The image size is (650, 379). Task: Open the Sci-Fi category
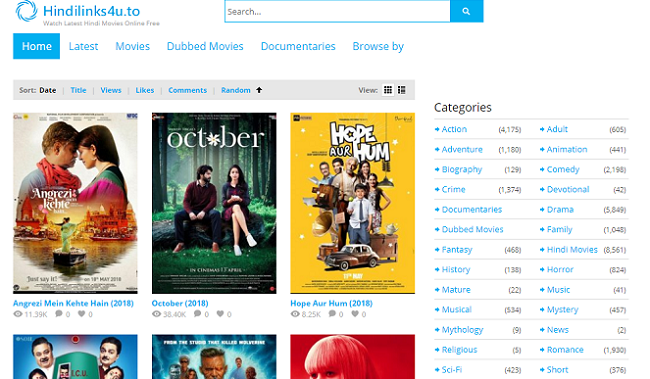point(452,369)
